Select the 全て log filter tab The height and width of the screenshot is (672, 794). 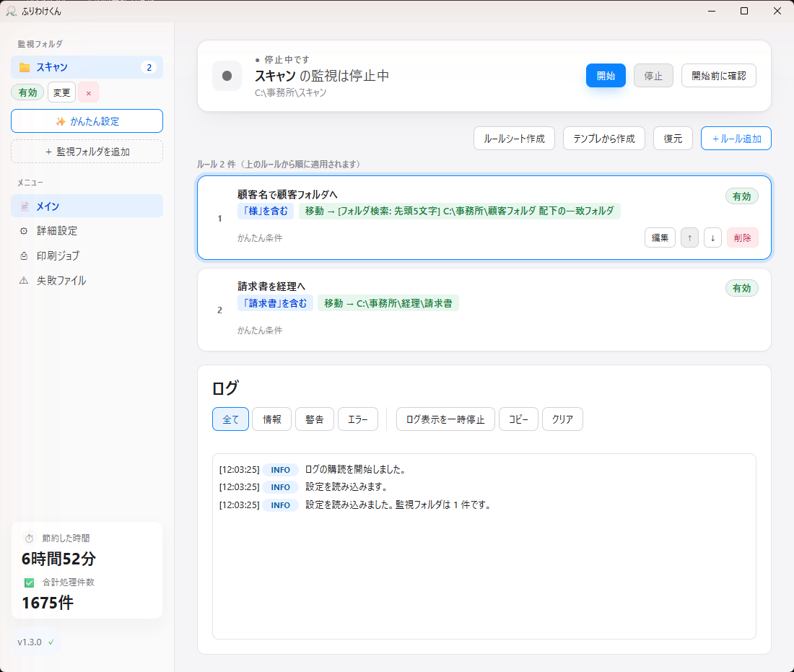pyautogui.click(x=230, y=419)
